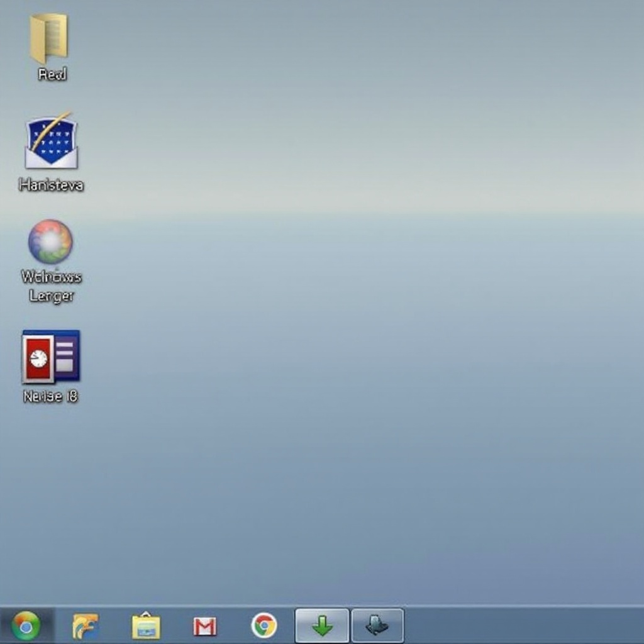Click the green down-arrow taskbar button
The image size is (644, 644).
pos(322,626)
